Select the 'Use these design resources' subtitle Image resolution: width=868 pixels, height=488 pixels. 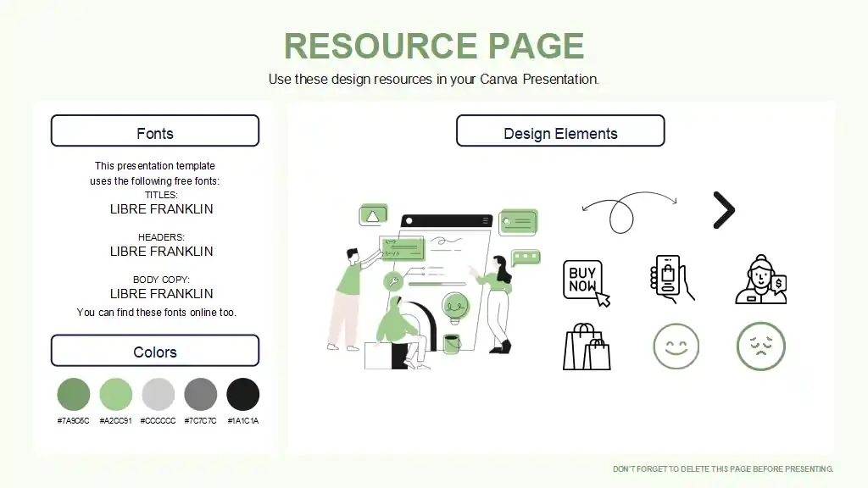coord(434,79)
